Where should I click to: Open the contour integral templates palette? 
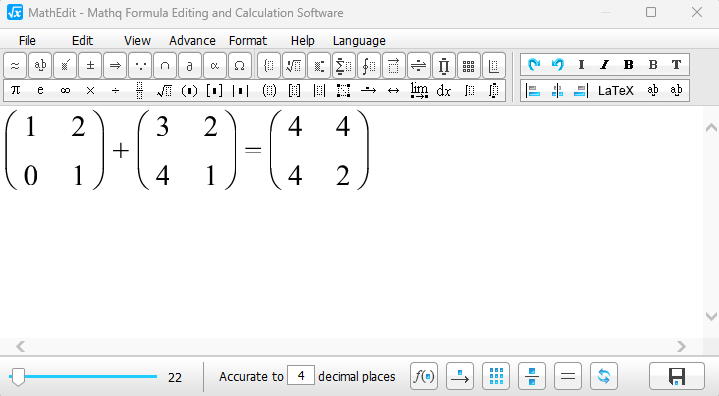pos(369,66)
